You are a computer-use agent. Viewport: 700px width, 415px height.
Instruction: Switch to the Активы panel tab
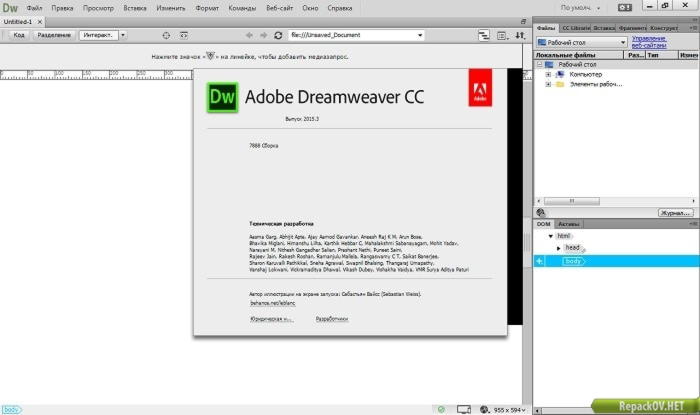[568, 224]
